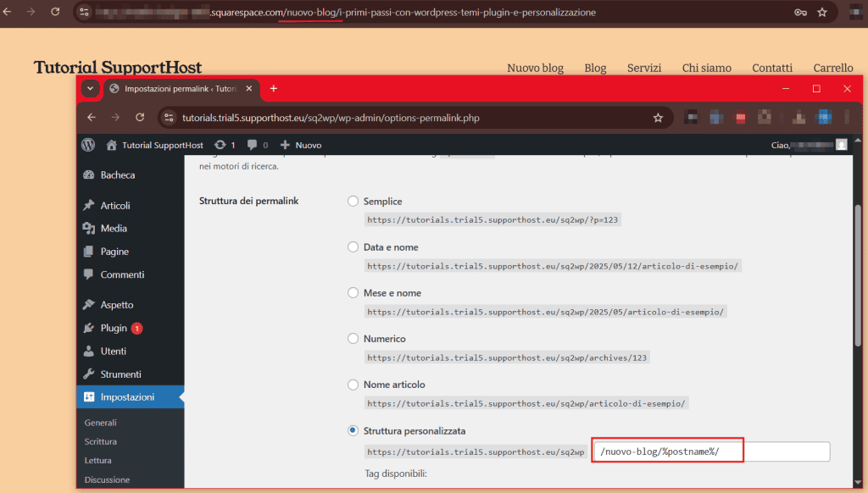Select the Data e nome permalink option
The height and width of the screenshot is (493, 868).
point(353,246)
